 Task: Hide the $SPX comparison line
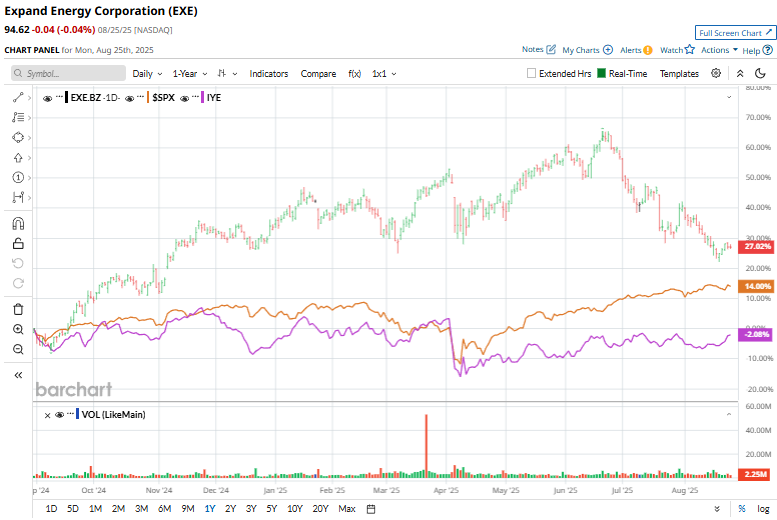pos(130,98)
